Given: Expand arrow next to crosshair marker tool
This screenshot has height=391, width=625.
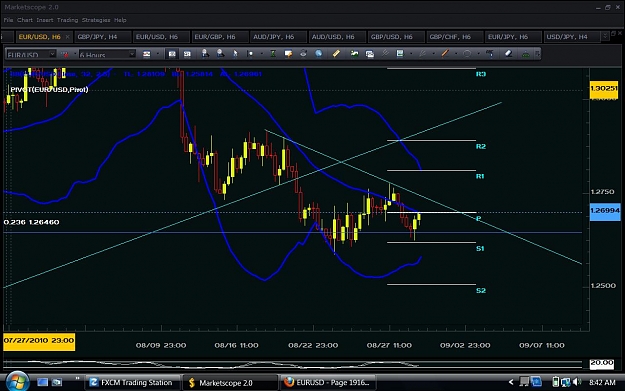Looking at the screenshot, I should [x=261, y=54].
